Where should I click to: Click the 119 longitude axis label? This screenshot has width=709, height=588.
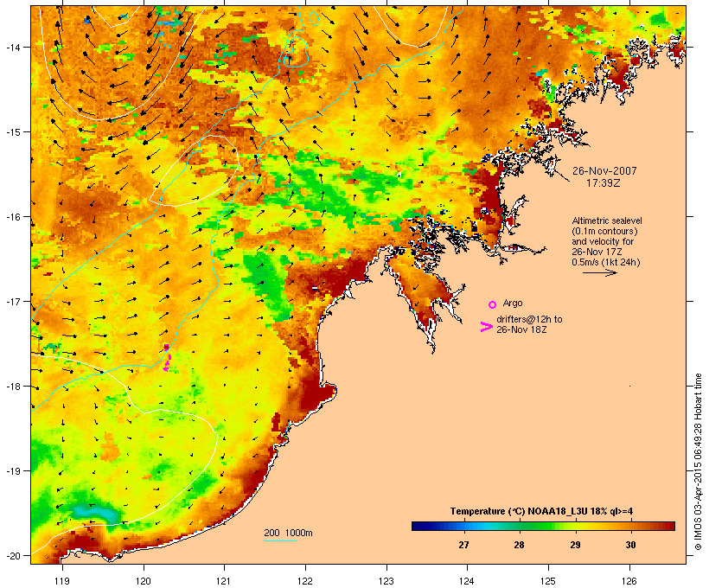click(62, 581)
